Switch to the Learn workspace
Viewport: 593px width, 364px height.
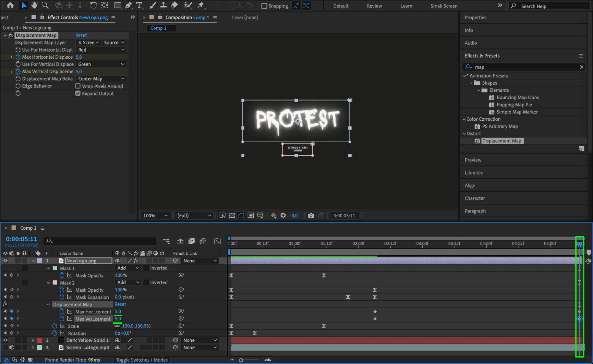(x=406, y=6)
